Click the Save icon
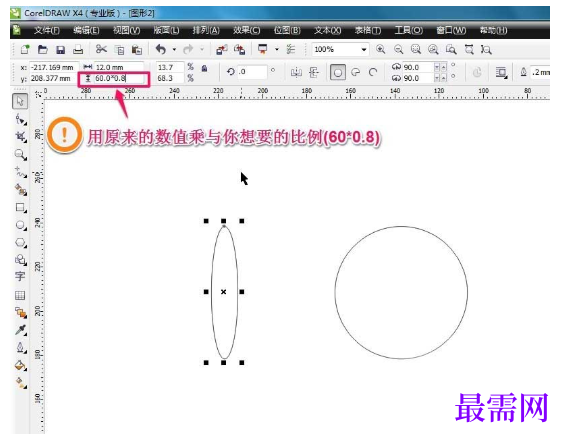 point(60,50)
